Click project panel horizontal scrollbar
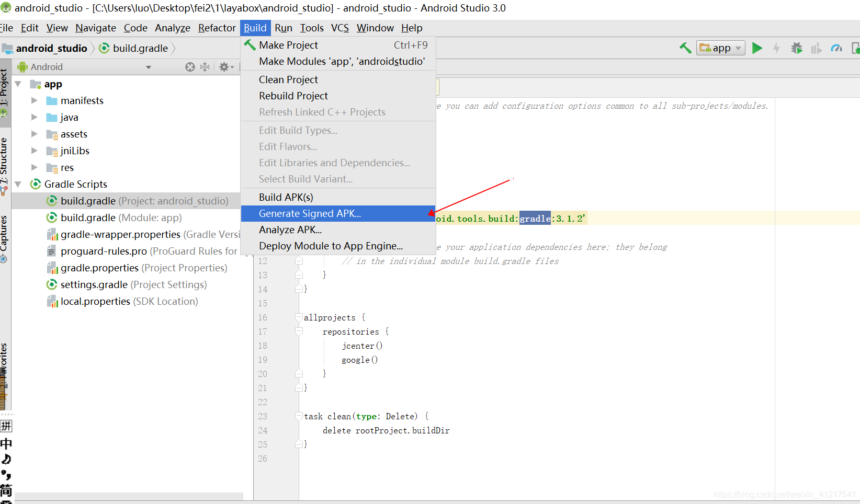 129,496
